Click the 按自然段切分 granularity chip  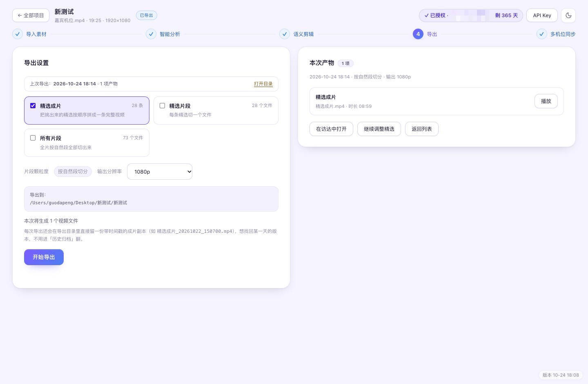tap(73, 172)
